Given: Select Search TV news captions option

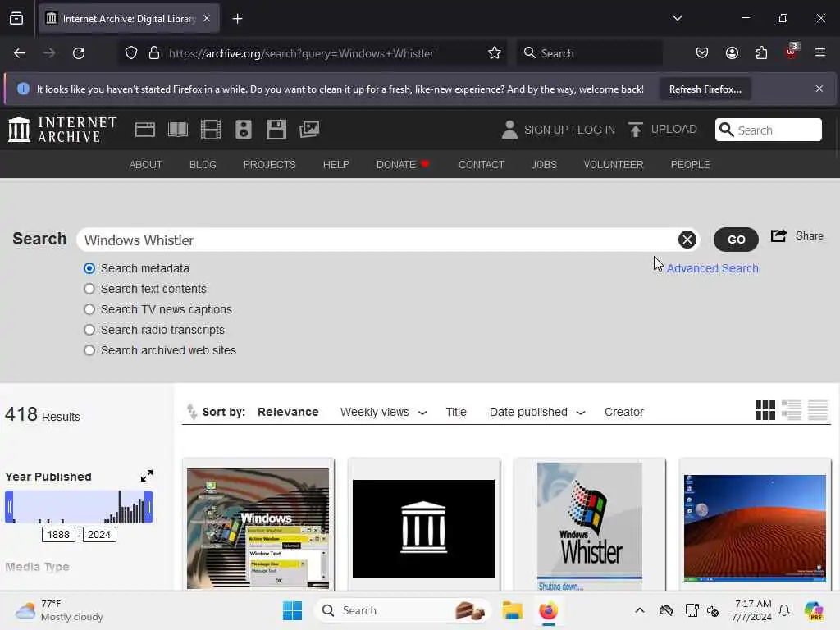Looking at the screenshot, I should [x=89, y=309].
